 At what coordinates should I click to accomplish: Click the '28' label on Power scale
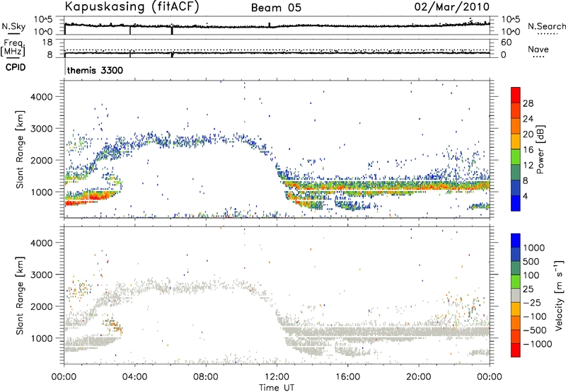pos(528,103)
